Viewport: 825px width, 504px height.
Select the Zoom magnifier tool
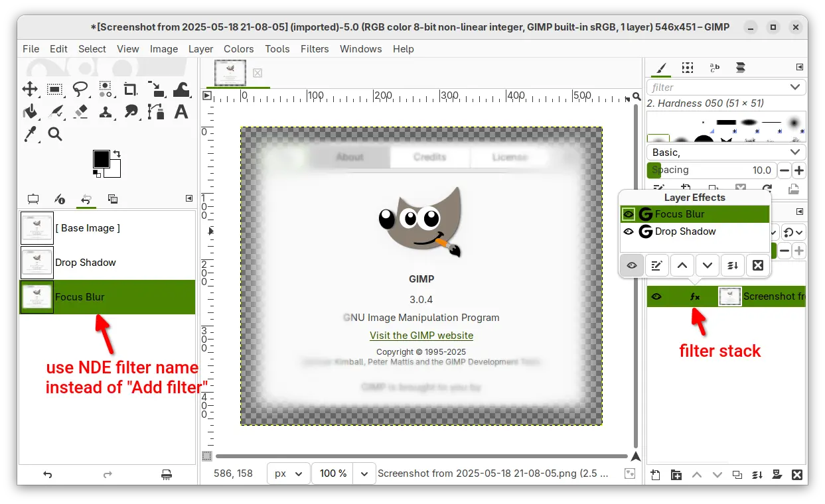(x=55, y=134)
